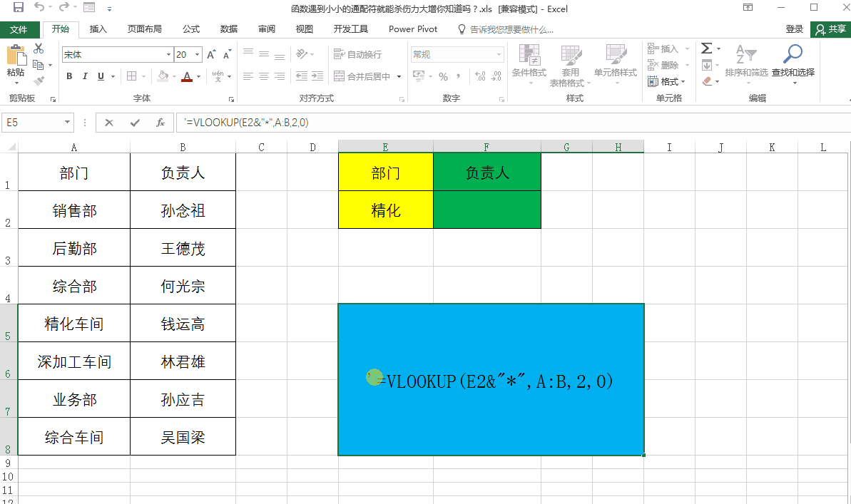The height and width of the screenshot is (504, 851).
Task: Click AutoSum sigma icon
Action: click(706, 48)
